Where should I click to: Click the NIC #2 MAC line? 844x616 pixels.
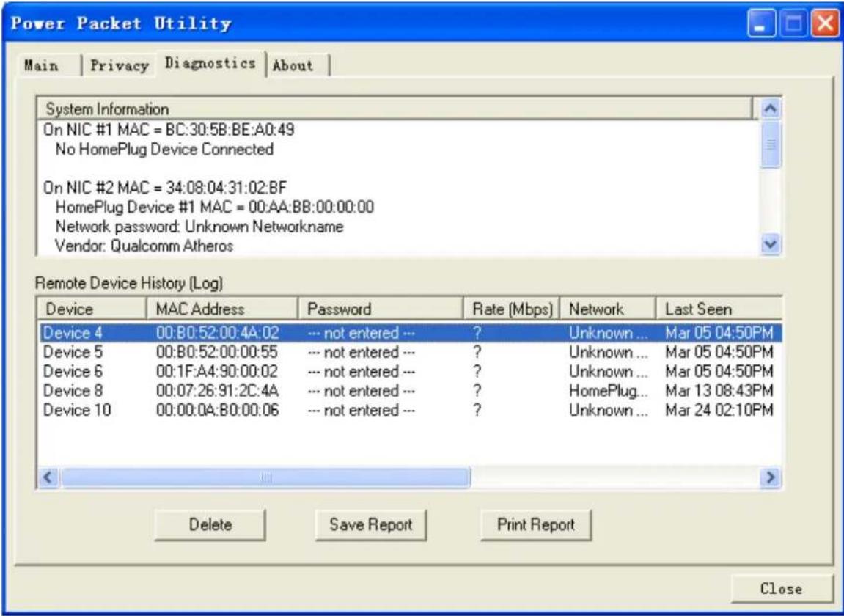click(x=165, y=188)
